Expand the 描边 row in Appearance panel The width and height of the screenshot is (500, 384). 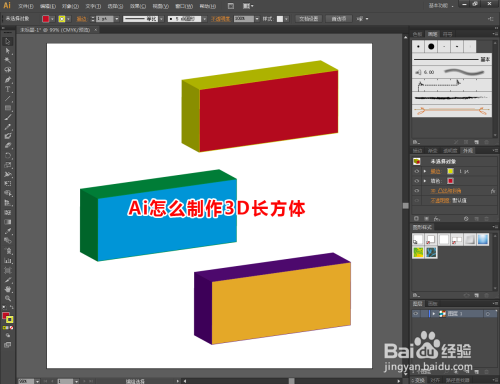pyautogui.click(x=425, y=171)
